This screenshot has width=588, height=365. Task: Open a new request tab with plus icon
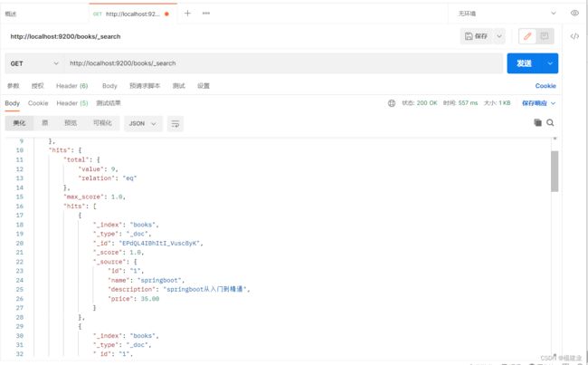coord(187,14)
